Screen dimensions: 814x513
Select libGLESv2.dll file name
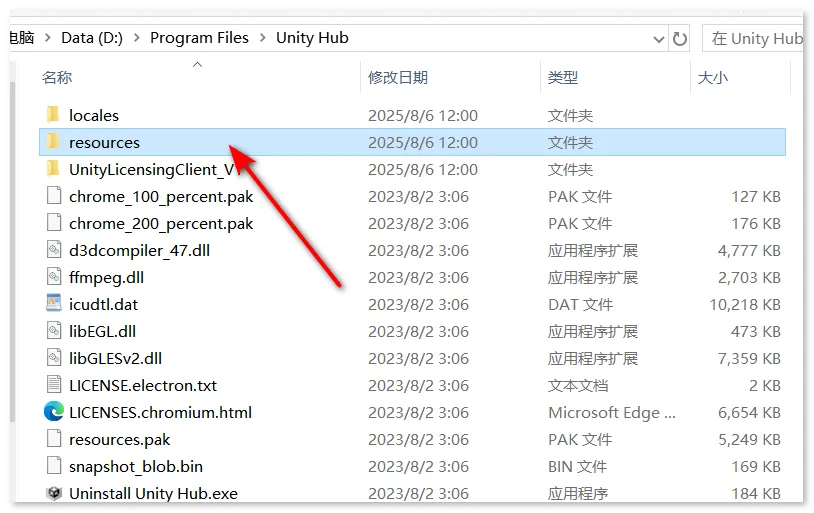pos(115,358)
